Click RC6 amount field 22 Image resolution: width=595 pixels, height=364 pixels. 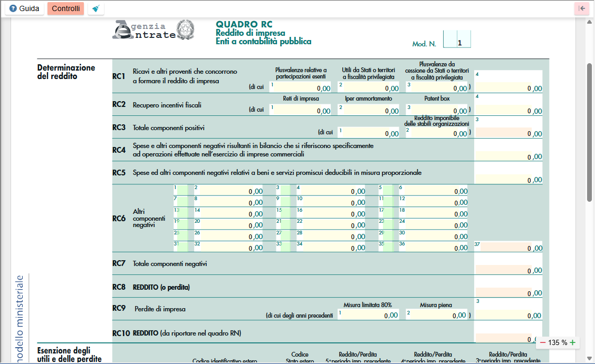point(331,224)
